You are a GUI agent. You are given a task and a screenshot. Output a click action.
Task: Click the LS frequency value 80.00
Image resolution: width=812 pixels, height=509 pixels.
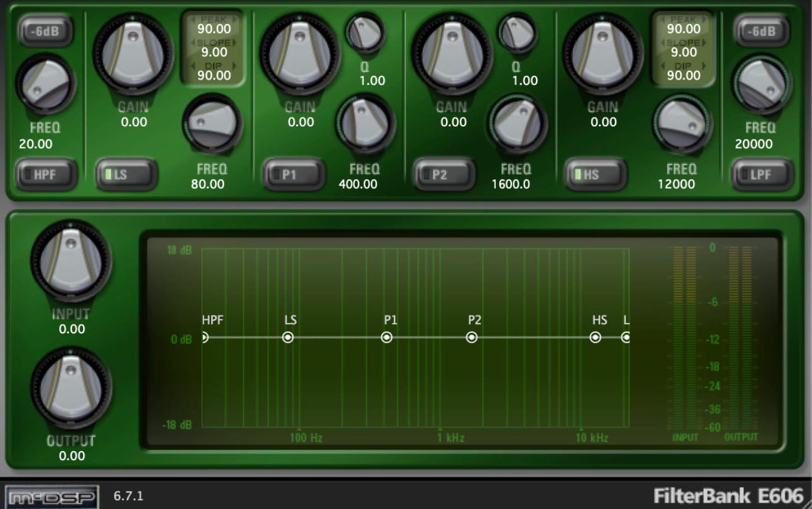[x=208, y=184]
